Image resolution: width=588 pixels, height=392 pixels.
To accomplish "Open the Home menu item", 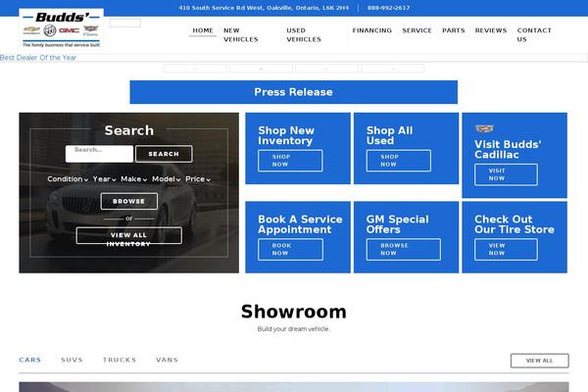I will [203, 30].
